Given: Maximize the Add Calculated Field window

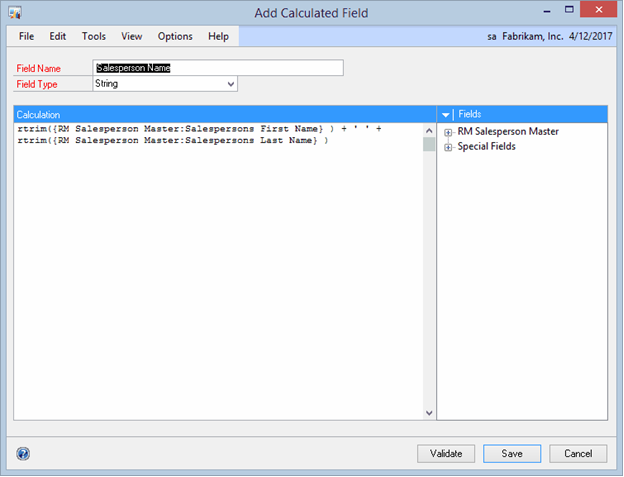Looking at the screenshot, I should pos(569,10).
